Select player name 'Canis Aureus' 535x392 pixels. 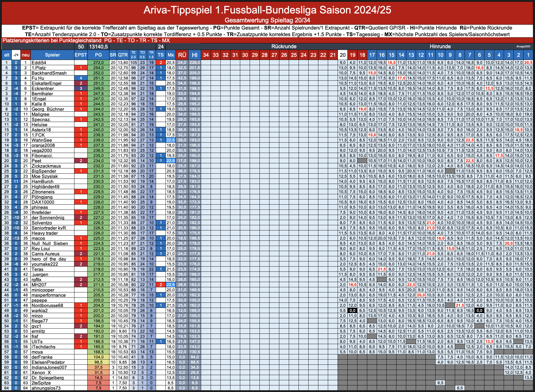pyautogui.click(x=45, y=254)
